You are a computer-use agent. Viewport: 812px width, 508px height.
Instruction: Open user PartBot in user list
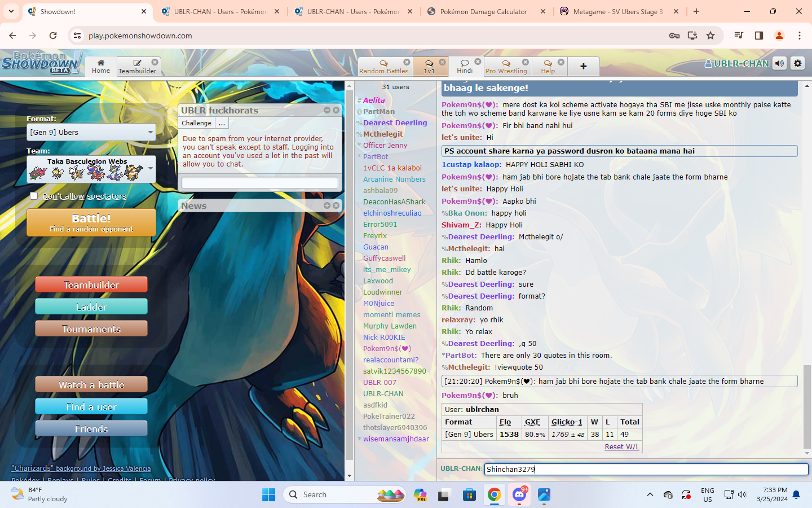(376, 156)
